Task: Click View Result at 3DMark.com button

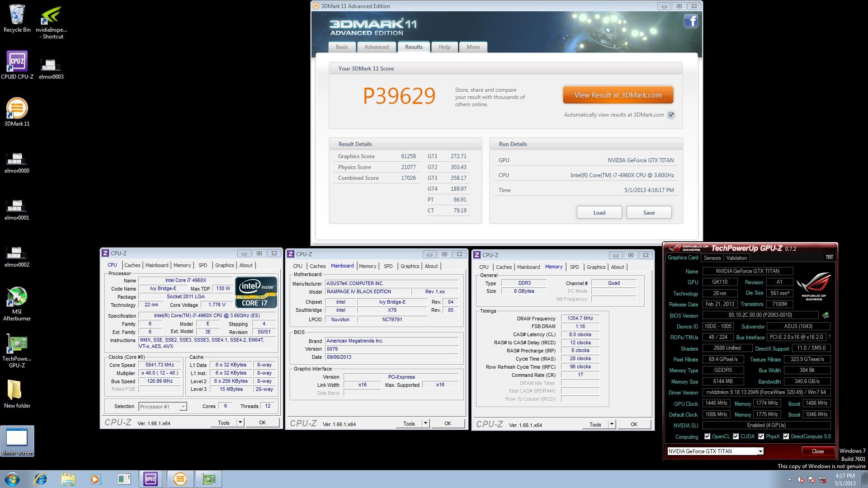Action: 618,95
